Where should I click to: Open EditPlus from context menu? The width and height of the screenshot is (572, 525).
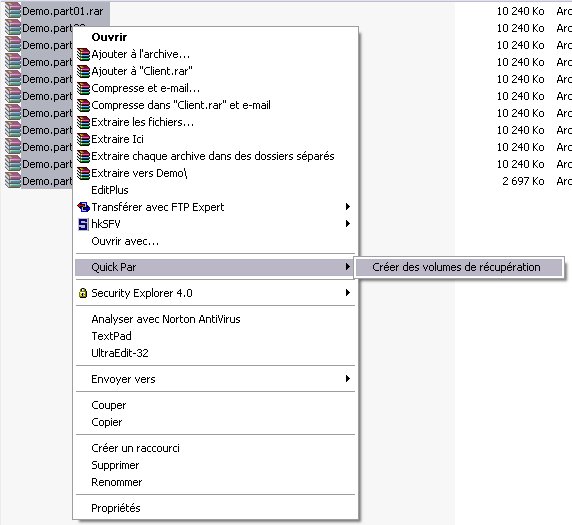[215, 190]
